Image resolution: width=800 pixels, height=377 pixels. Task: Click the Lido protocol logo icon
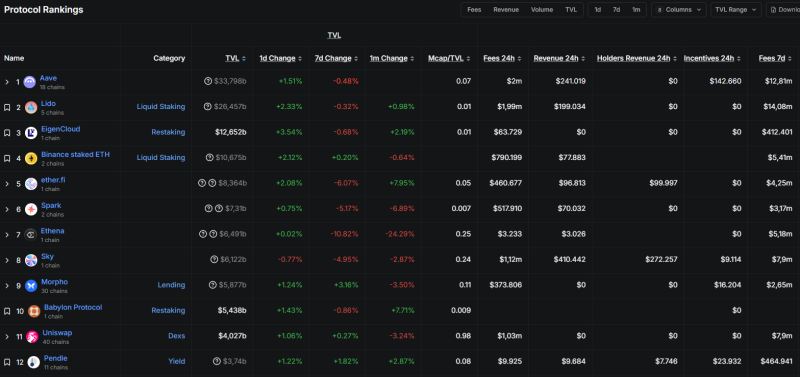pyautogui.click(x=31, y=107)
